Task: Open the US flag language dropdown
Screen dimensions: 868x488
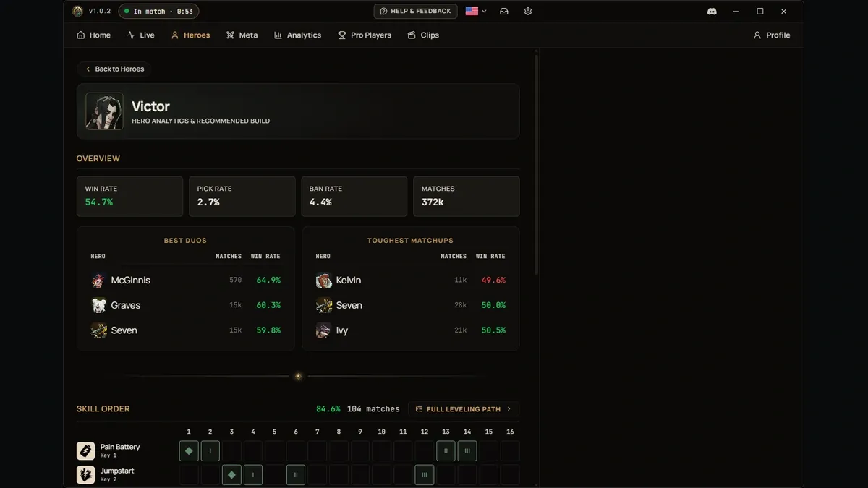Action: [476, 12]
